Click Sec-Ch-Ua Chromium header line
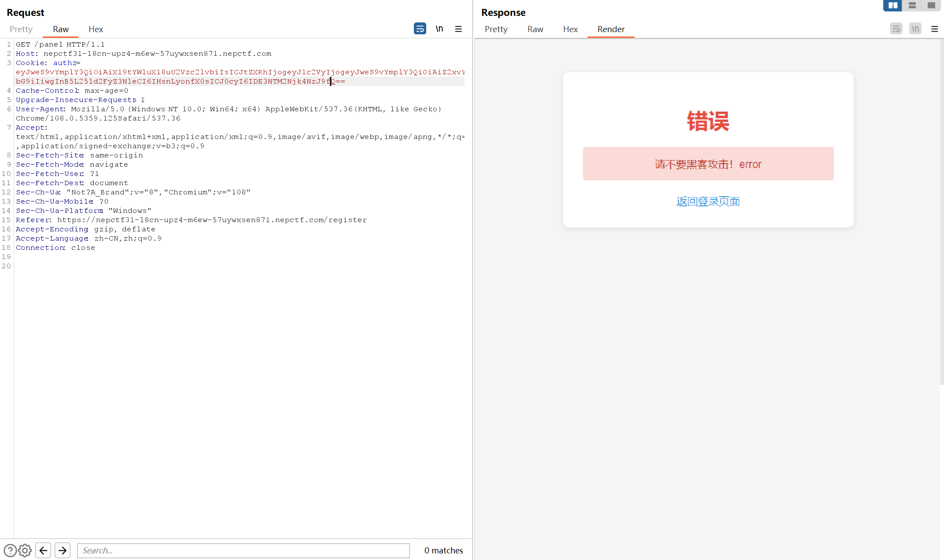The height and width of the screenshot is (560, 944). click(x=133, y=192)
